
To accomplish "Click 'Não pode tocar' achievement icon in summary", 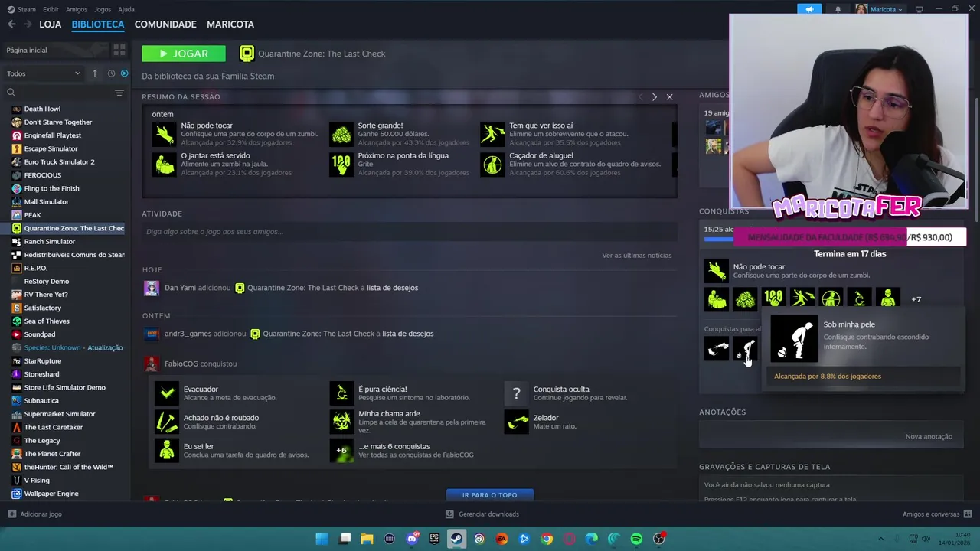I will (x=165, y=134).
